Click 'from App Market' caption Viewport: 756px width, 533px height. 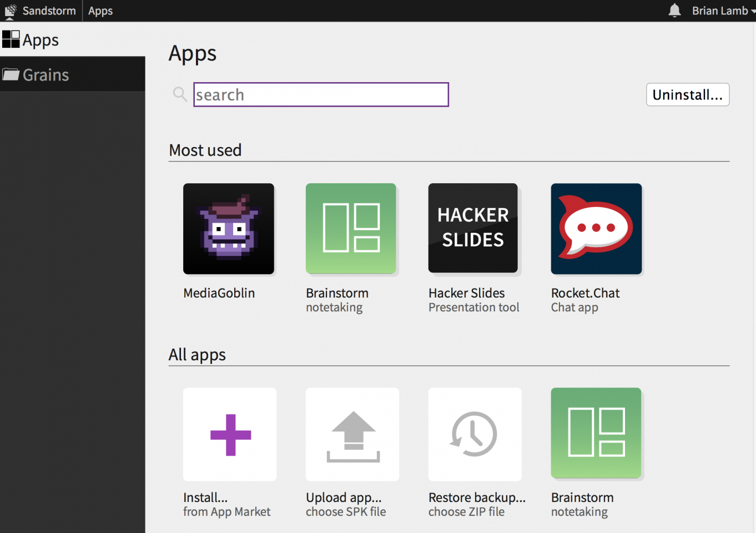227,512
